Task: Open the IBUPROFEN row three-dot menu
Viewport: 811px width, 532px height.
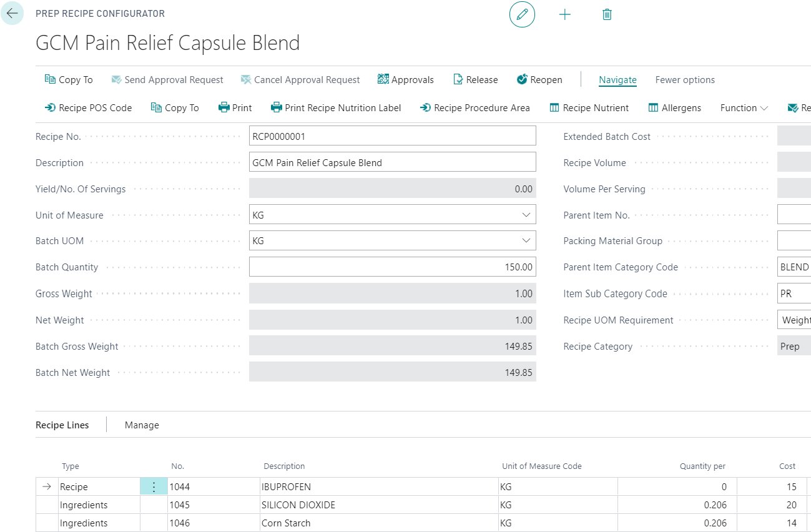Action: [154, 487]
